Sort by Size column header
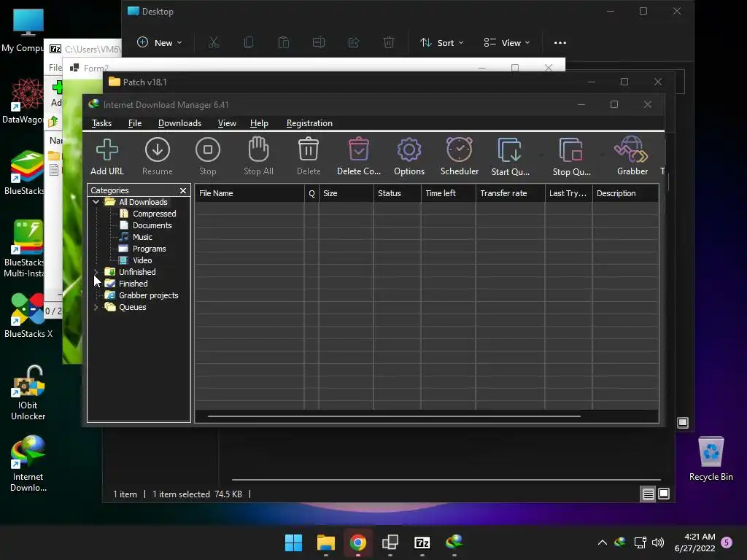747x560 pixels. [x=346, y=193]
